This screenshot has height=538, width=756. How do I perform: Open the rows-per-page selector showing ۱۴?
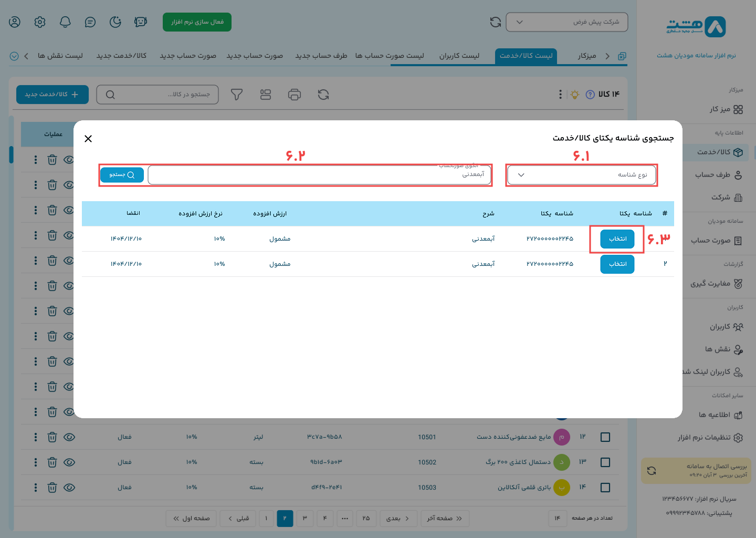(x=557, y=519)
